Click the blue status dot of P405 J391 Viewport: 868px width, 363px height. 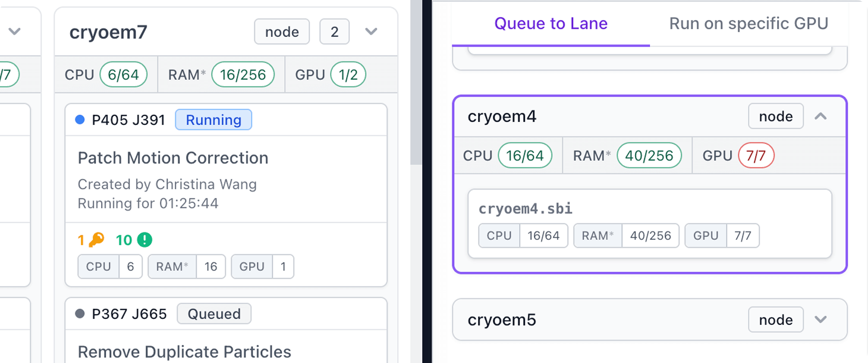(x=80, y=120)
